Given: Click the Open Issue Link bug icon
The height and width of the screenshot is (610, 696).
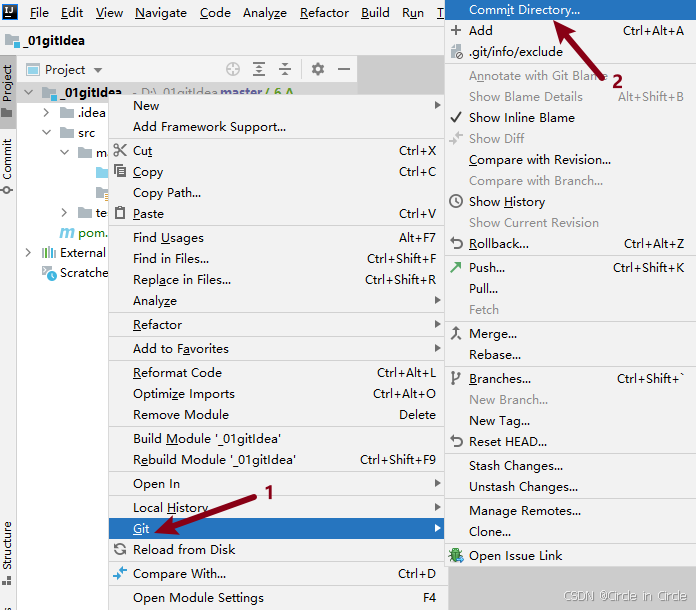Looking at the screenshot, I should [456, 556].
